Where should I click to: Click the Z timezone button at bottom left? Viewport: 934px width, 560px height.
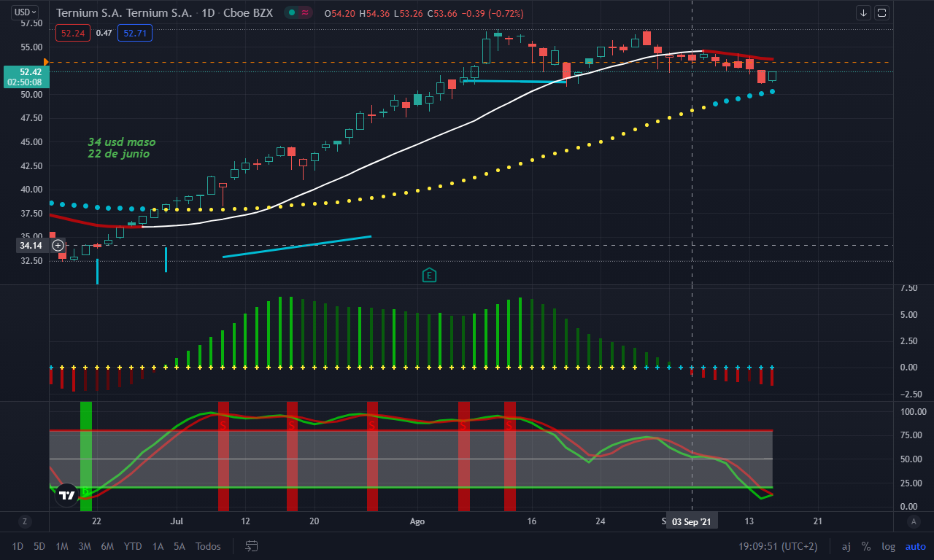[24, 521]
